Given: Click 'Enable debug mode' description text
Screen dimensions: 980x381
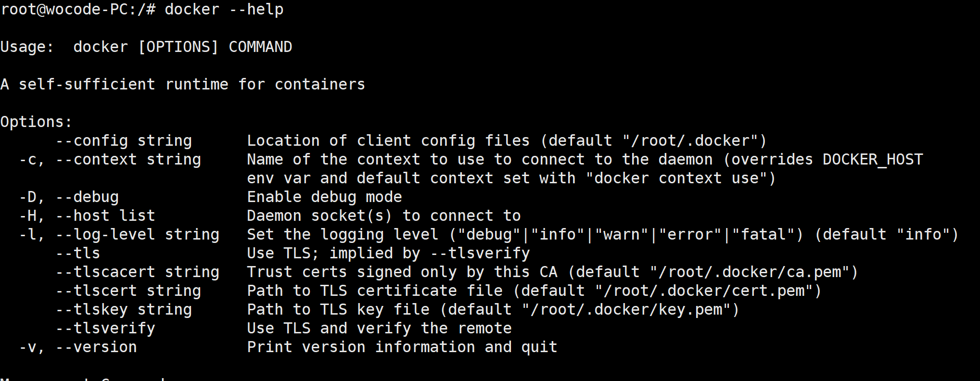Looking at the screenshot, I should tap(324, 197).
